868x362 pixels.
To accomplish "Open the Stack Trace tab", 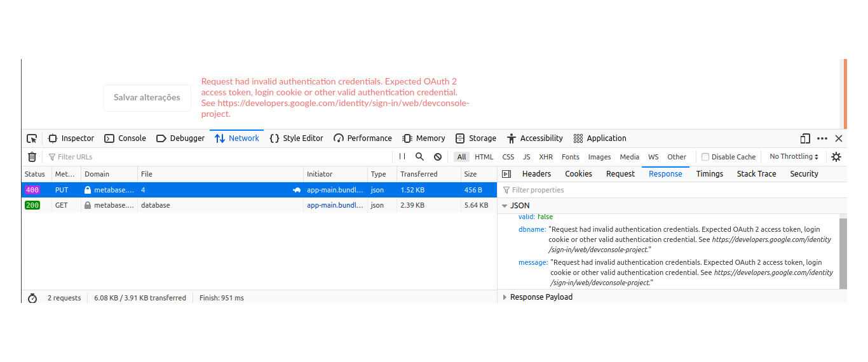I will click(757, 174).
